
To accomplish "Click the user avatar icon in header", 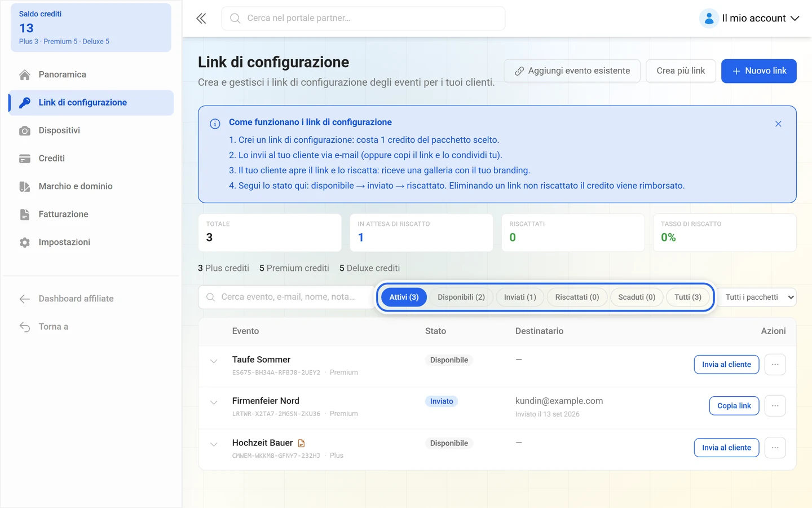I will pos(709,19).
